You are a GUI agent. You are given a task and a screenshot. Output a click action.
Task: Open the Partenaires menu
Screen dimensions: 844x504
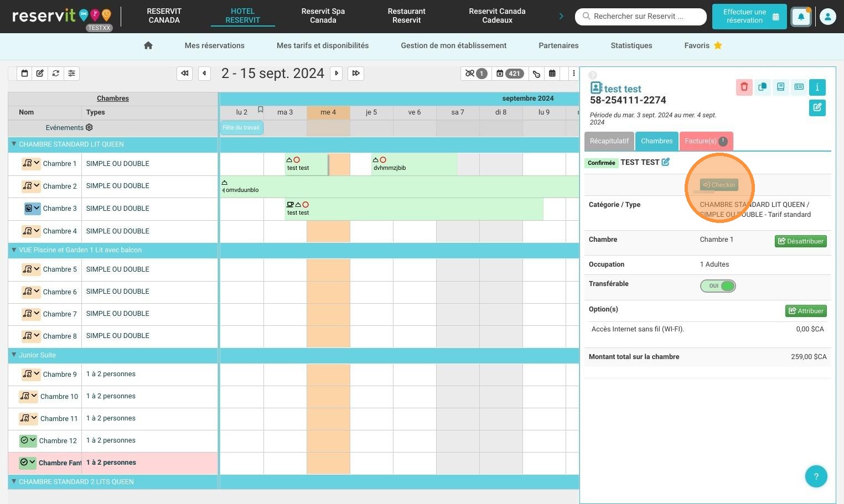click(x=558, y=45)
